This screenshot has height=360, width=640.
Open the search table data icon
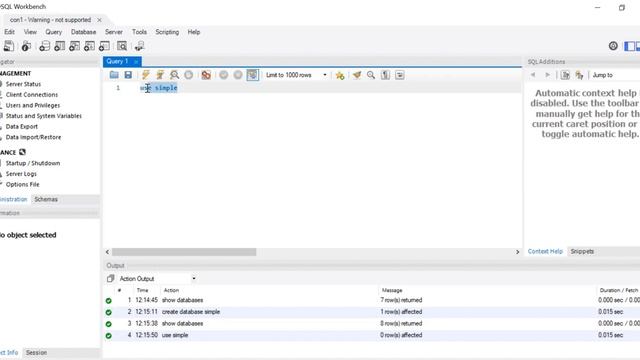122,46
